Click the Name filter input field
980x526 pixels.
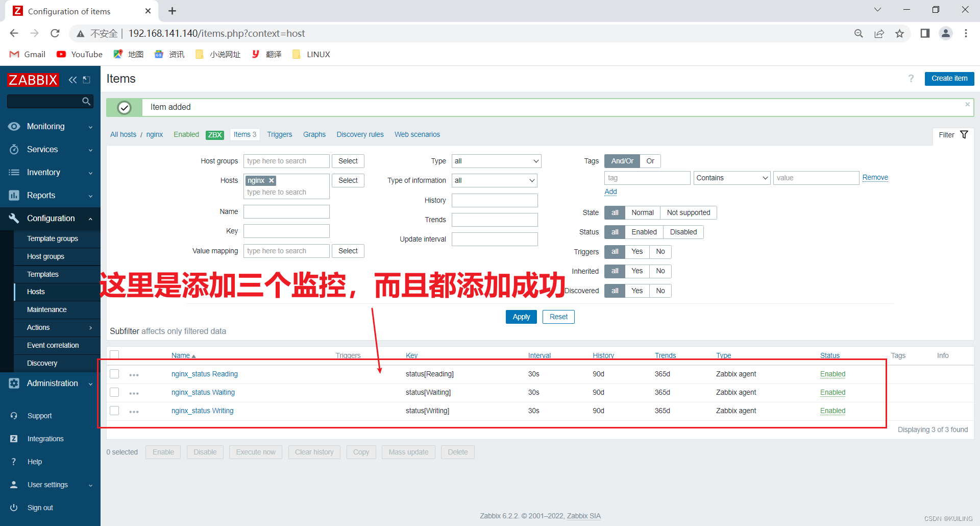(x=286, y=211)
